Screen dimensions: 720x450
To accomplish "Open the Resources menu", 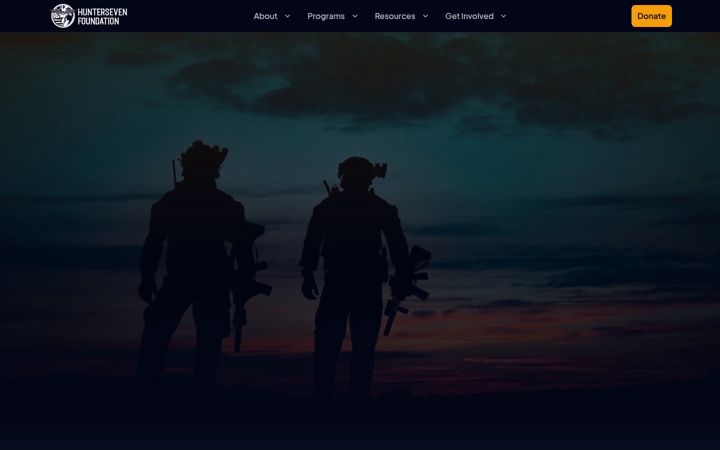I will tap(395, 16).
